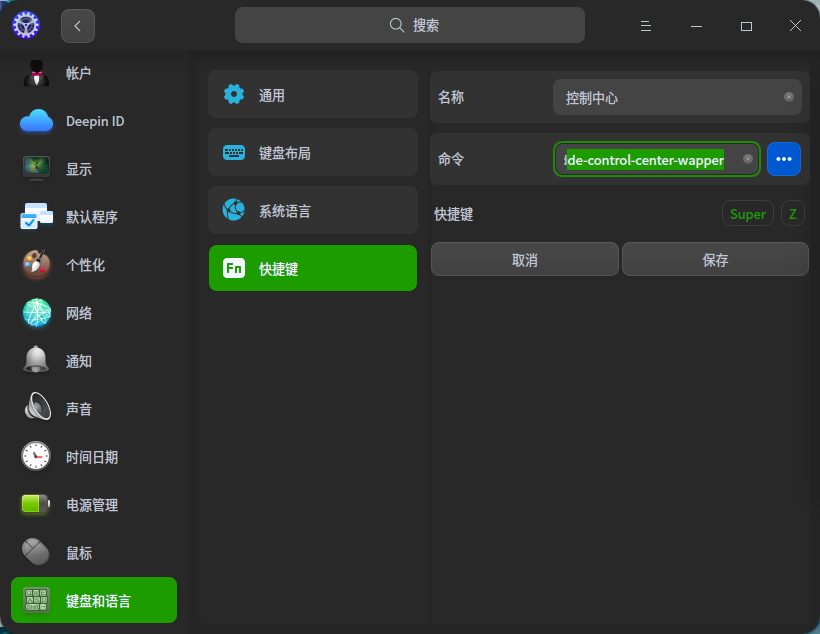Viewport: 820px width, 634px height.
Task: Click the 网络 label in sidebar
Action: click(x=78, y=313)
